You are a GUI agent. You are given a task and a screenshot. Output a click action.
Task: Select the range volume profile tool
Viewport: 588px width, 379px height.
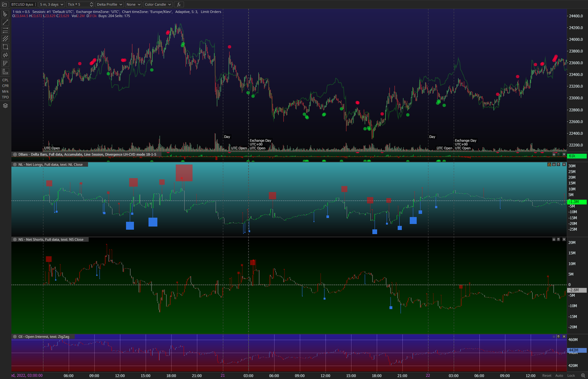point(5,63)
